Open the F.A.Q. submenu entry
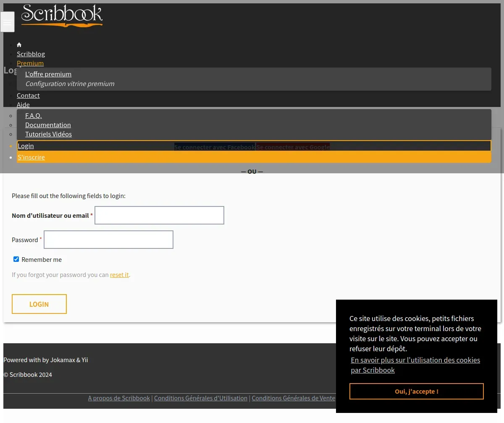The height and width of the screenshot is (423, 504). point(34,115)
